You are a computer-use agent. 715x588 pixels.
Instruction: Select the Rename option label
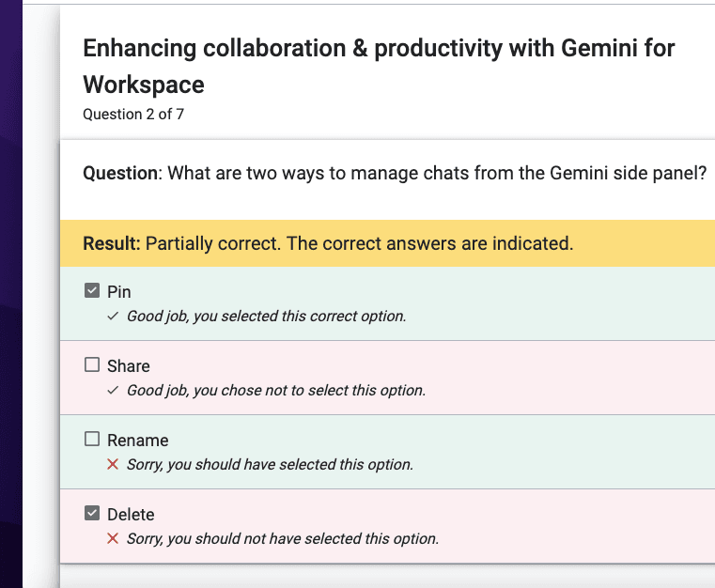coord(138,441)
